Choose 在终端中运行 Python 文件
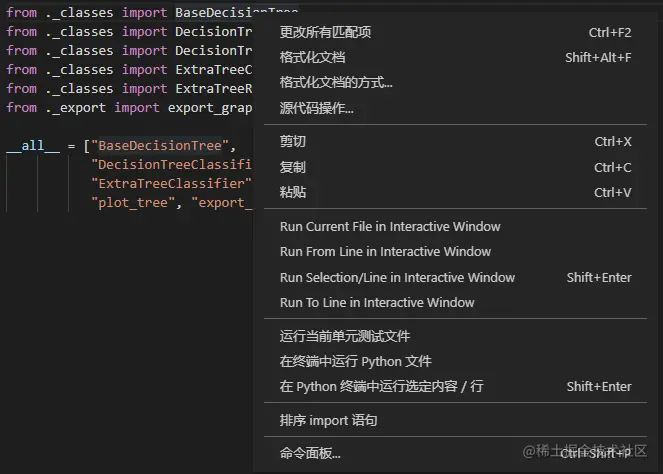 pos(455,362)
